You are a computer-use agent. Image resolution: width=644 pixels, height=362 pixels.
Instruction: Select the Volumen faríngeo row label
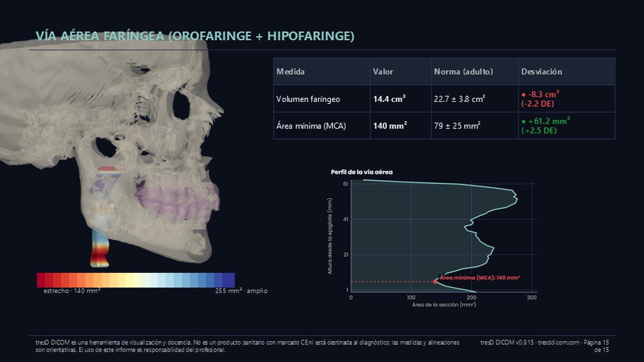(x=308, y=99)
